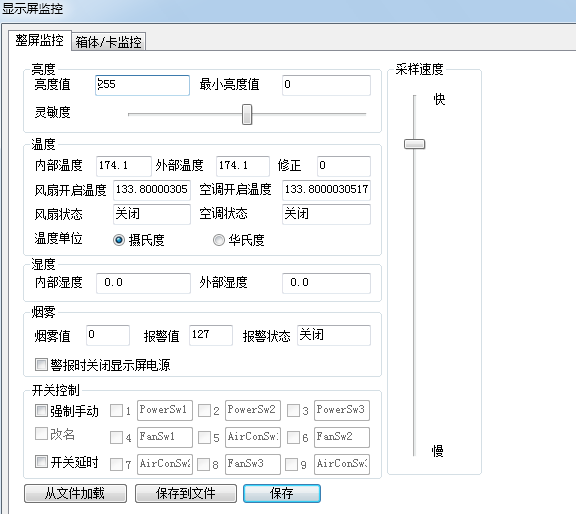Click the 最小亮度值 input field
Viewport: 576px width, 514px height.
pyautogui.click(x=326, y=85)
